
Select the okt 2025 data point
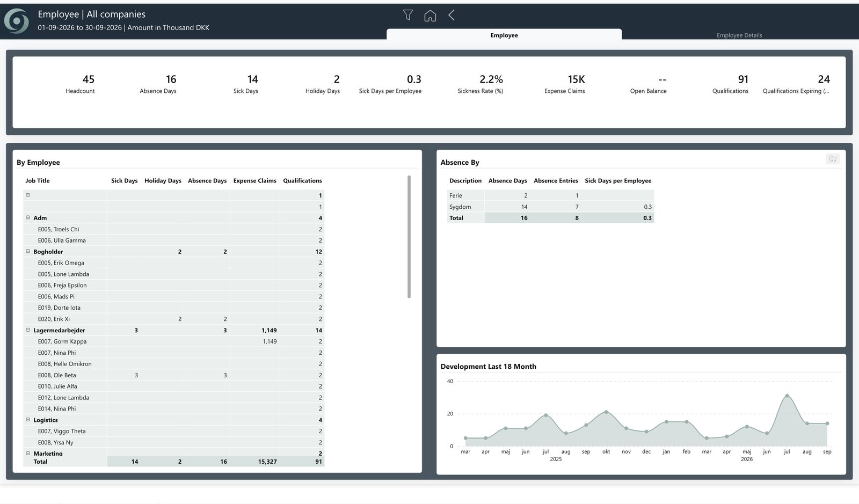(606, 412)
